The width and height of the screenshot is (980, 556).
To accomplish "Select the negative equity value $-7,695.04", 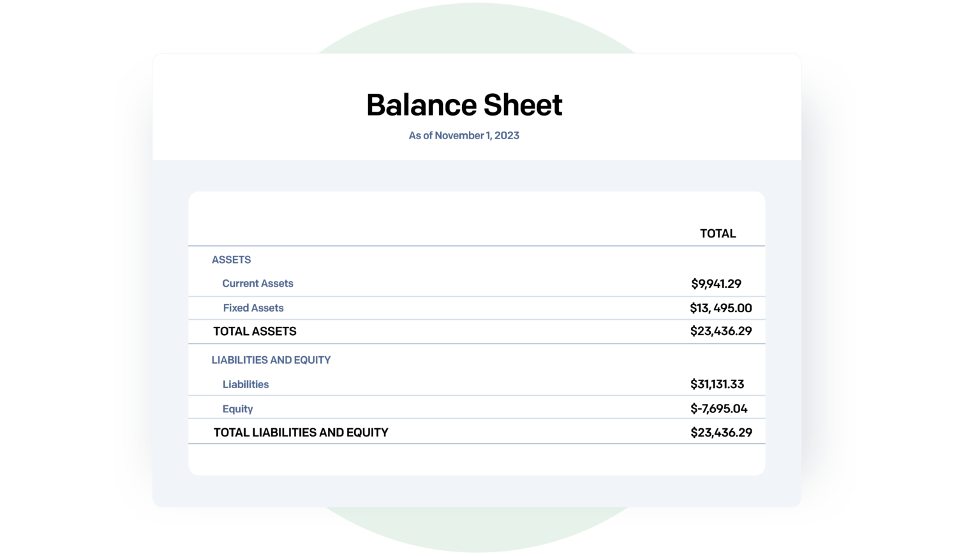I will point(719,409).
